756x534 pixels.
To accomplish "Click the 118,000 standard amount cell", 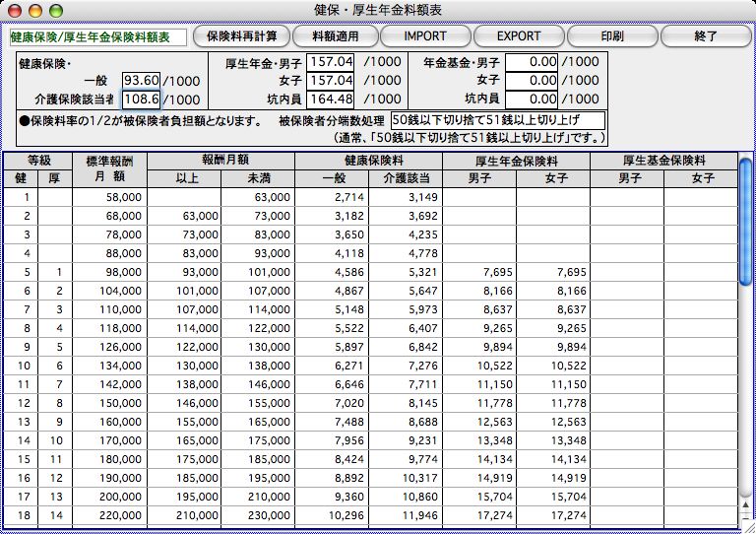I will pyautogui.click(x=109, y=328).
